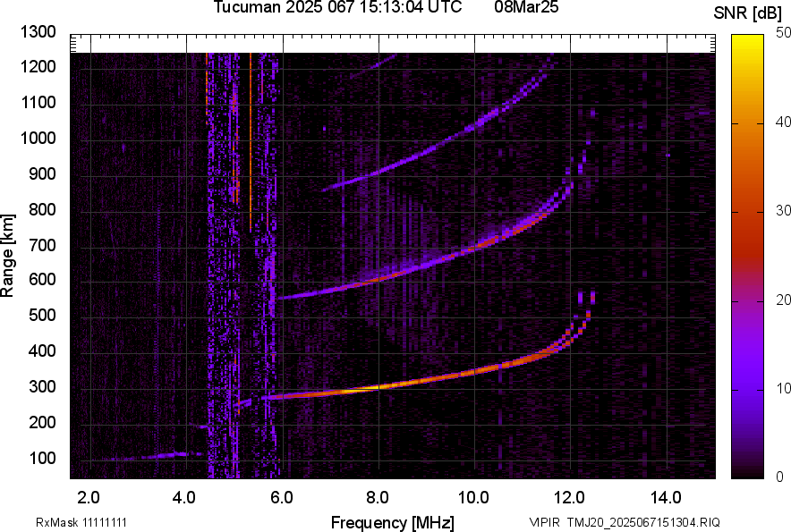Click the "VIPIR" footer label
This screenshot has height=532, width=791.
click(x=544, y=522)
